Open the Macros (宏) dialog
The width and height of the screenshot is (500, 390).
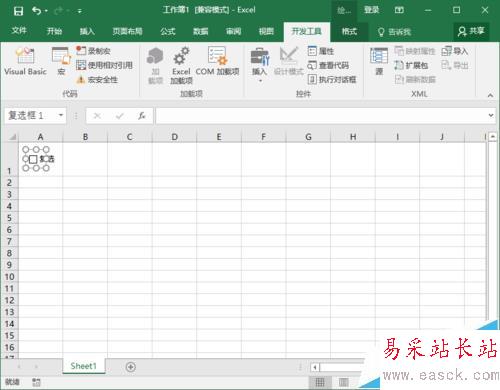click(61, 61)
